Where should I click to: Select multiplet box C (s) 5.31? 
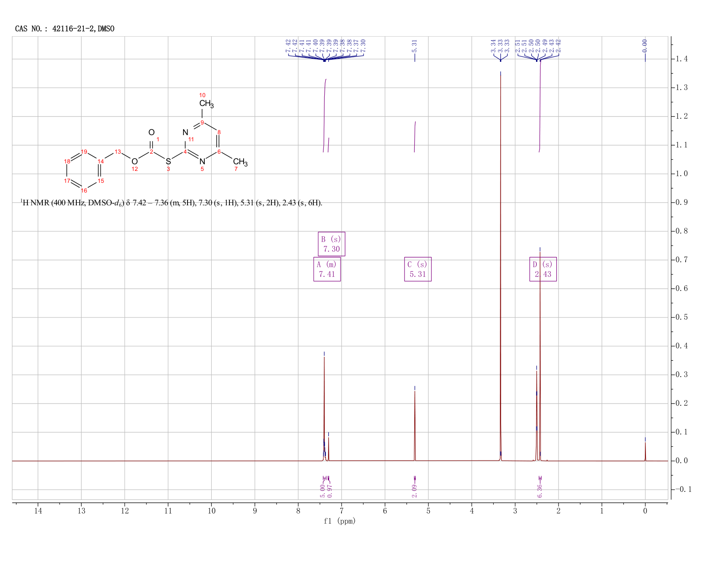click(x=418, y=269)
